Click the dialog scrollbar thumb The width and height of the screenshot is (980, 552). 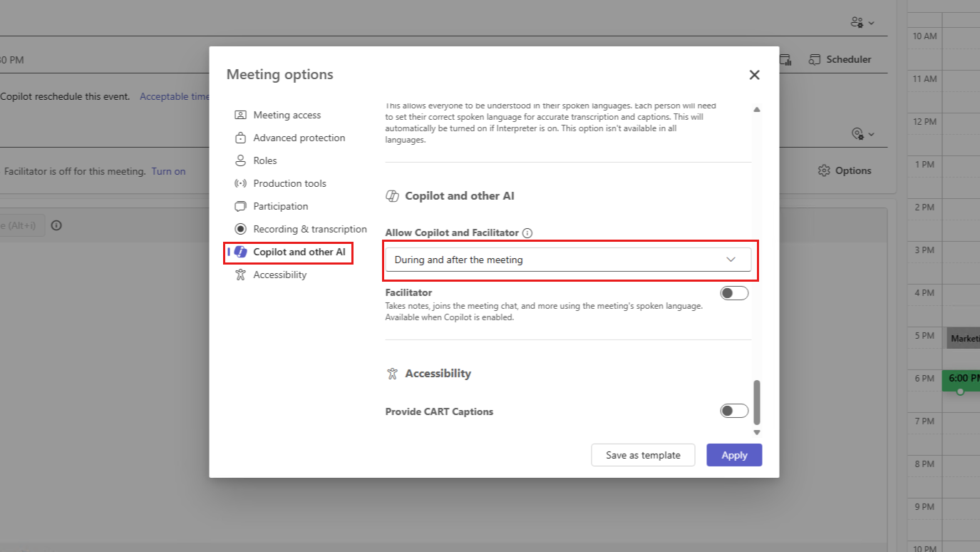click(757, 402)
